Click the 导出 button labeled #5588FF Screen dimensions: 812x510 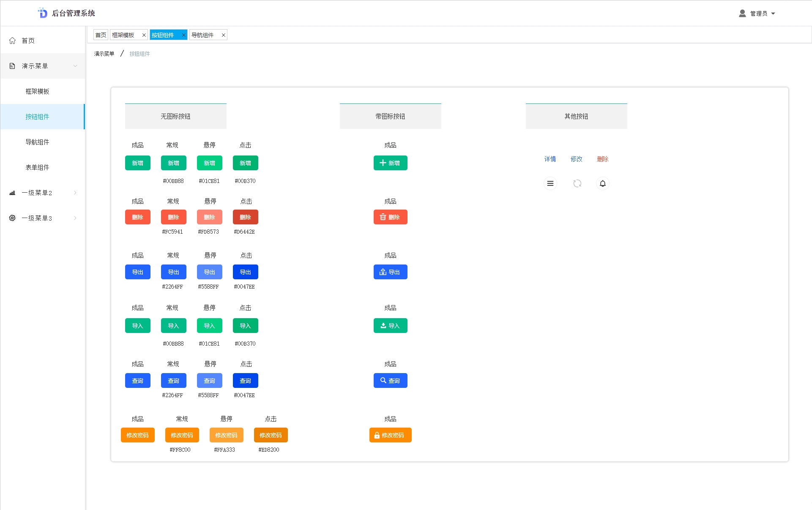pos(210,272)
